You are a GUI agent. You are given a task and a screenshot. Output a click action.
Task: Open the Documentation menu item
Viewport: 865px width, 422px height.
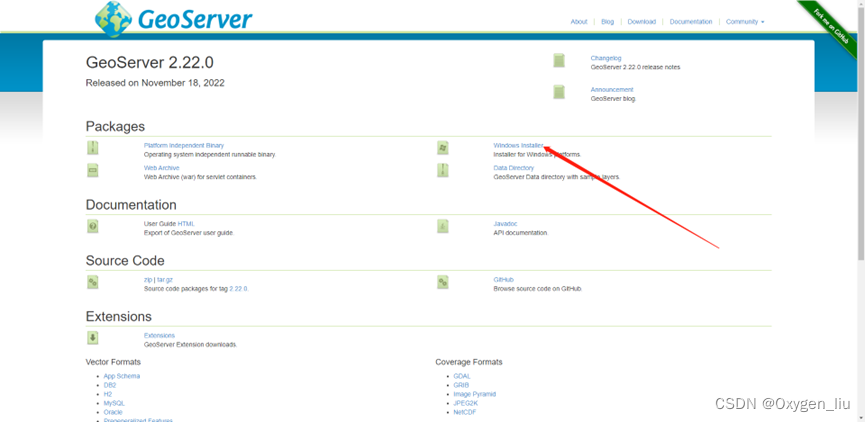click(x=691, y=22)
